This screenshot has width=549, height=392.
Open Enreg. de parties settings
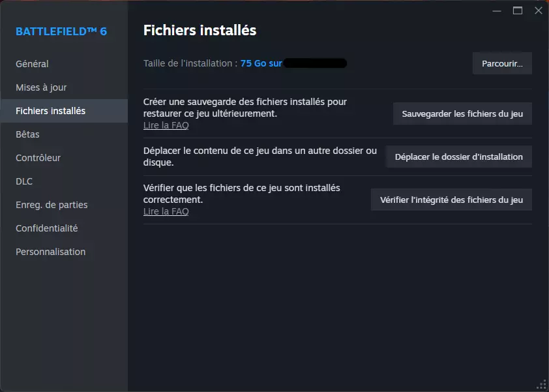click(52, 205)
